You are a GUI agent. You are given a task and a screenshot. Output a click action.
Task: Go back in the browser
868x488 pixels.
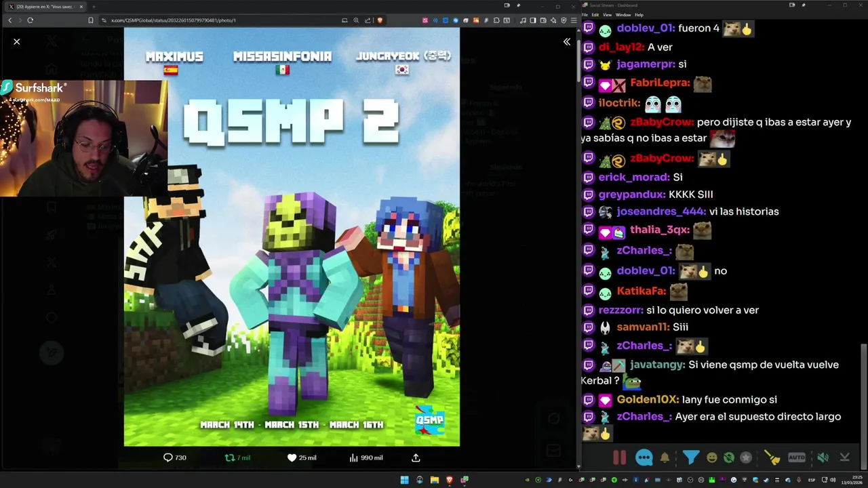(x=9, y=20)
